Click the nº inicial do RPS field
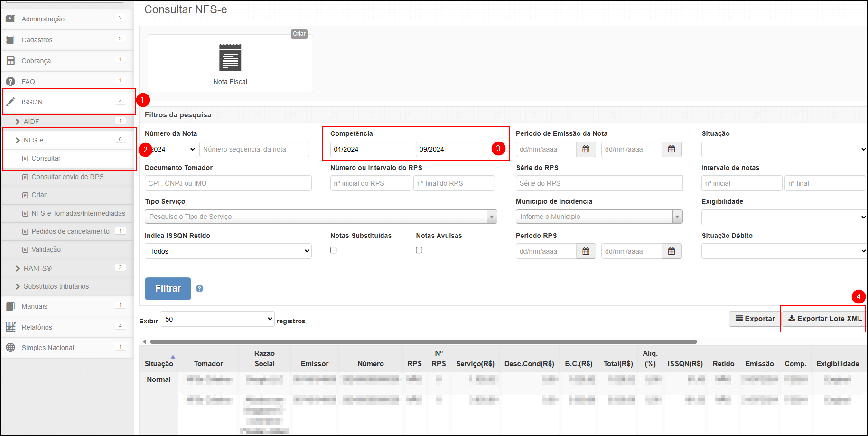This screenshot has width=868, height=436. (x=371, y=183)
